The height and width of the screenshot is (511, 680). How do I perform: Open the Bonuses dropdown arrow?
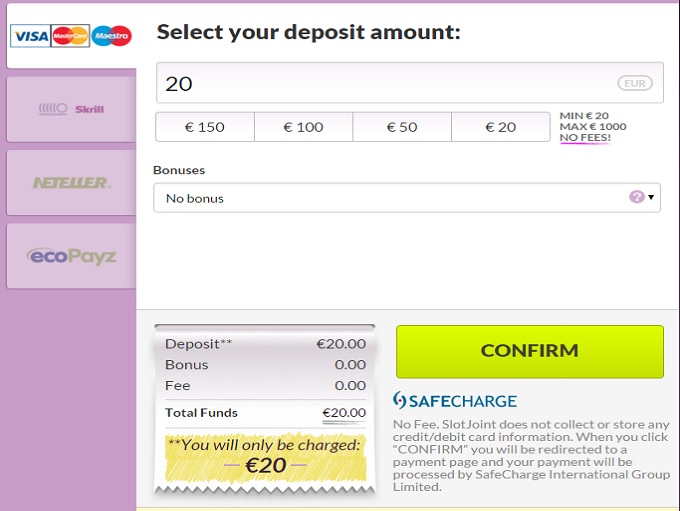[653, 198]
